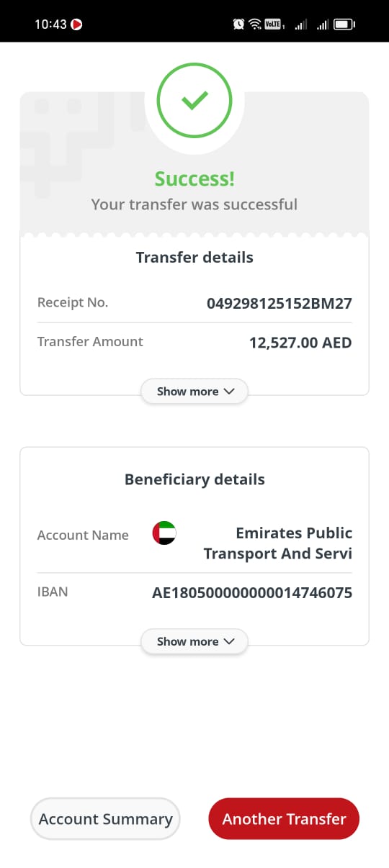
Task: Expand Beneficiary details with Show more
Action: click(x=194, y=641)
